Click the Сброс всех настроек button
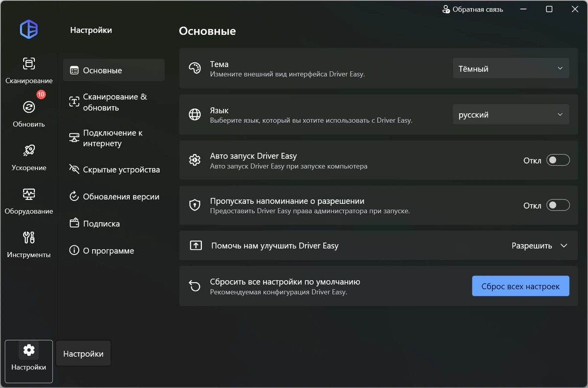 (520, 286)
